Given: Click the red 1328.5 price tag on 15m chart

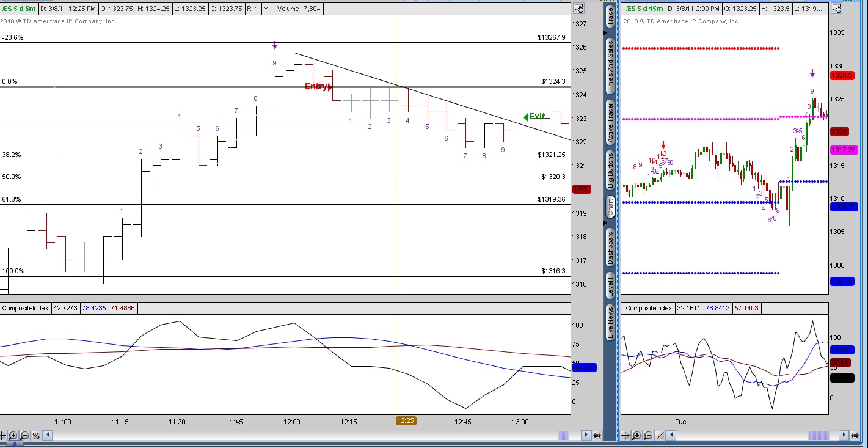Looking at the screenshot, I should tap(842, 75).
